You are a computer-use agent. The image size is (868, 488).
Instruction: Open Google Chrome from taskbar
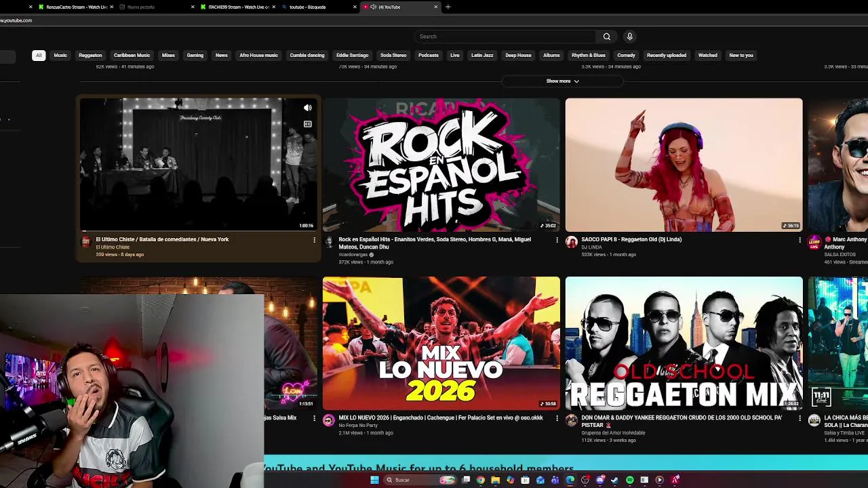click(481, 480)
